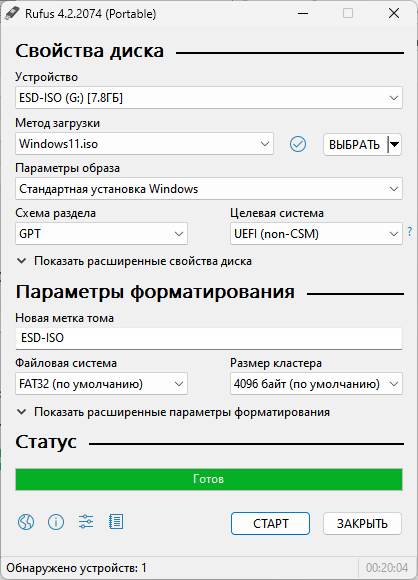
Task: Expand Показать расширенные свойства диска
Action: (x=135, y=261)
